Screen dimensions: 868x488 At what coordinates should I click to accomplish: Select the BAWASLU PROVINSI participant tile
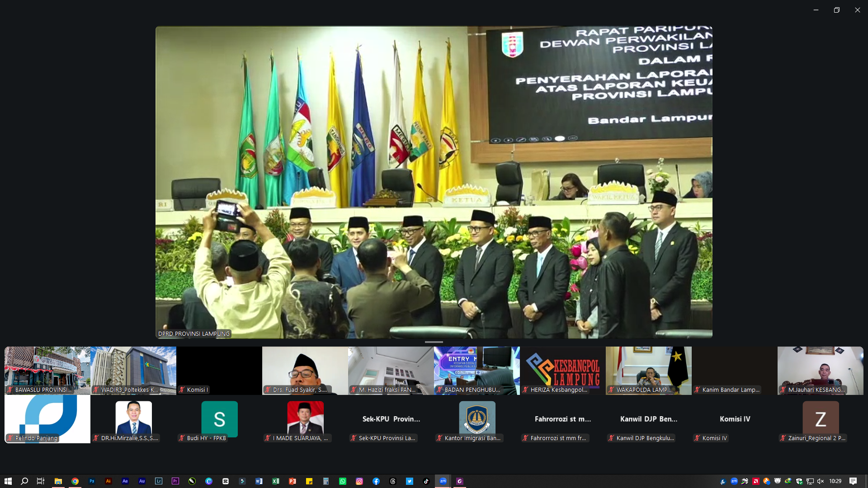[47, 371]
